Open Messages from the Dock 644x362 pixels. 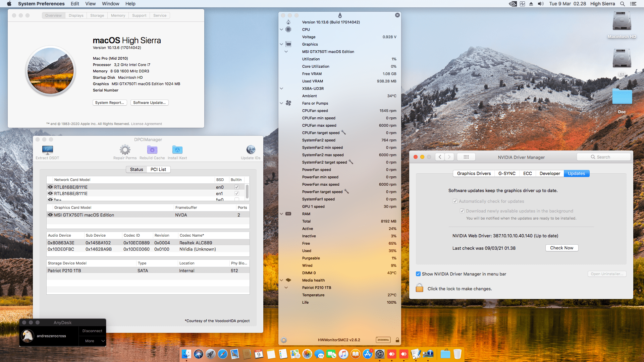tap(319, 354)
